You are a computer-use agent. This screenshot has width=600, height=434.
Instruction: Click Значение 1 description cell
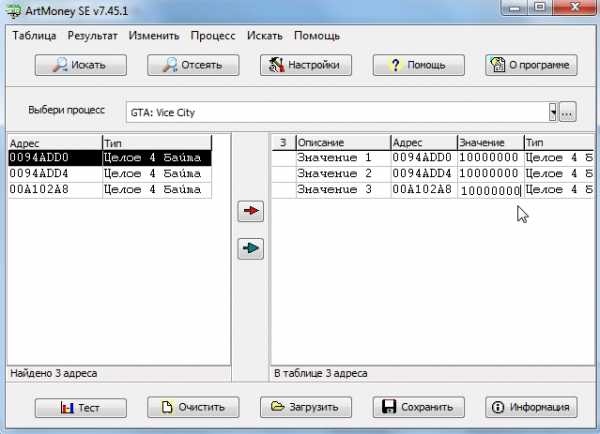(x=343, y=158)
